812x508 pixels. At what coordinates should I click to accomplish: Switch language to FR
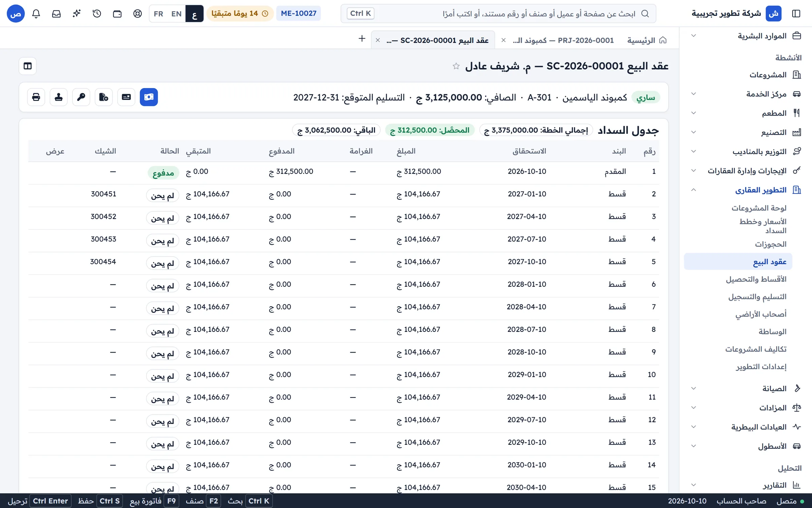point(158,14)
